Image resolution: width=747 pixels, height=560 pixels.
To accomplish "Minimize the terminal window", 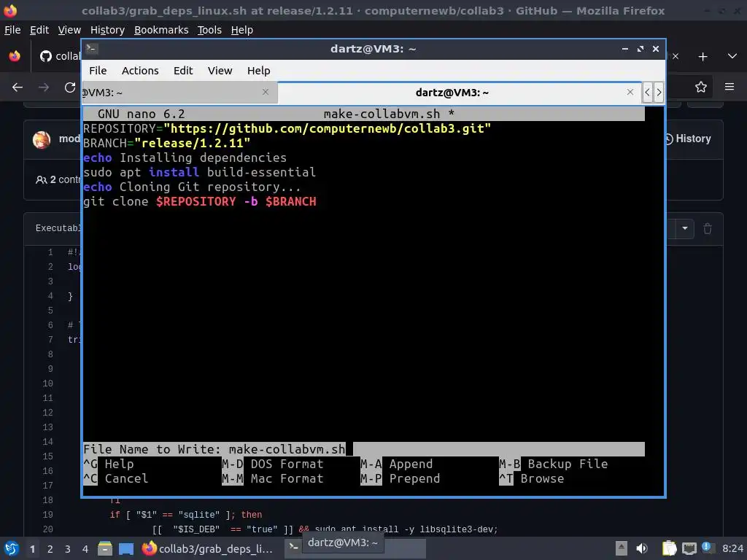I will tap(625, 49).
